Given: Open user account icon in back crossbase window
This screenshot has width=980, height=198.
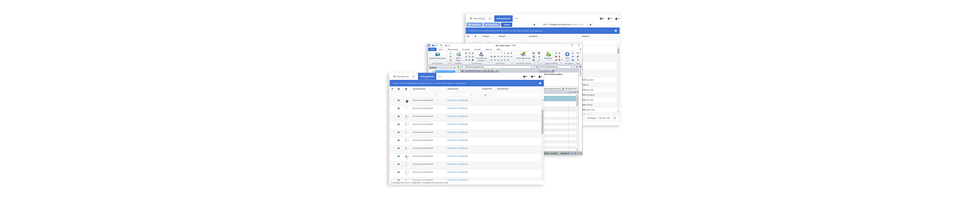Looking at the screenshot, I should [617, 19].
